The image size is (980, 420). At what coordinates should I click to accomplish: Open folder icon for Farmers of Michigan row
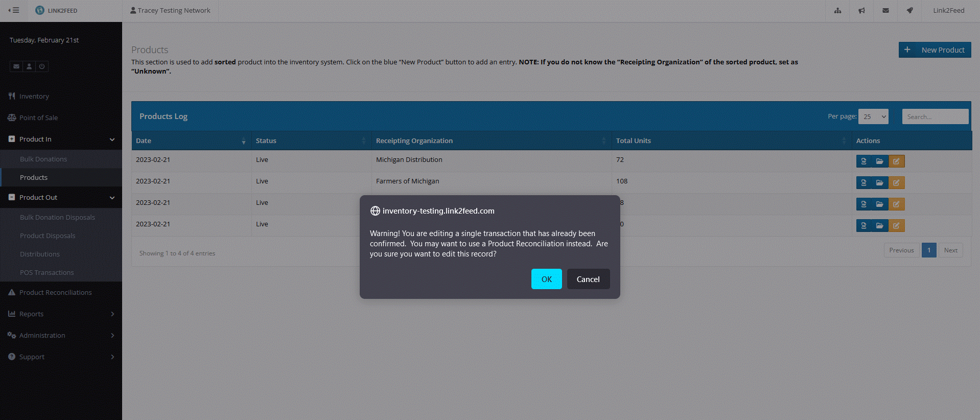click(880, 183)
